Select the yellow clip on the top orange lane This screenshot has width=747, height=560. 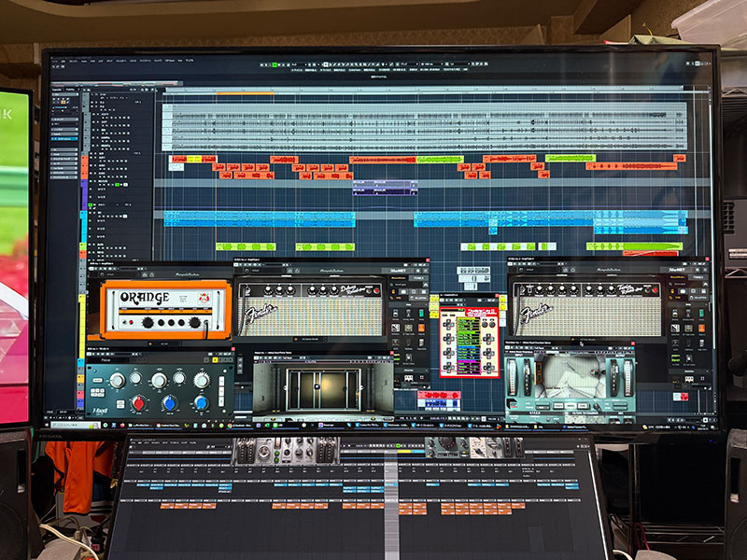[x=194, y=159]
